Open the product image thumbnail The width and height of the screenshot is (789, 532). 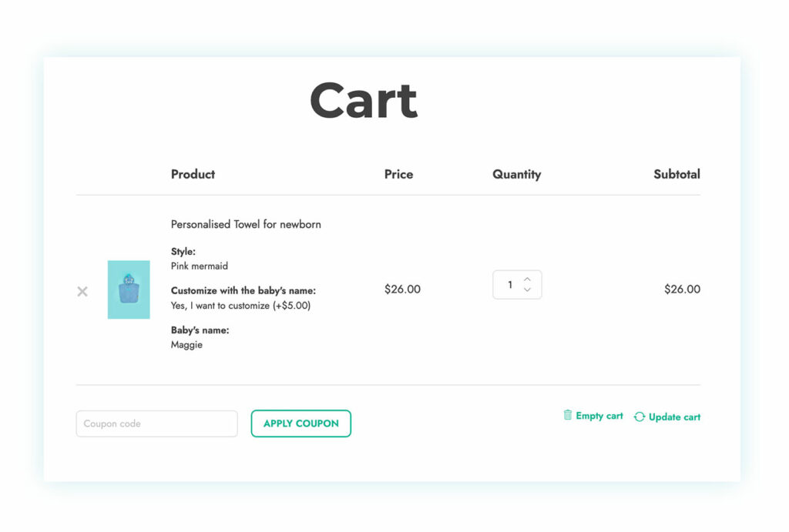pos(127,291)
